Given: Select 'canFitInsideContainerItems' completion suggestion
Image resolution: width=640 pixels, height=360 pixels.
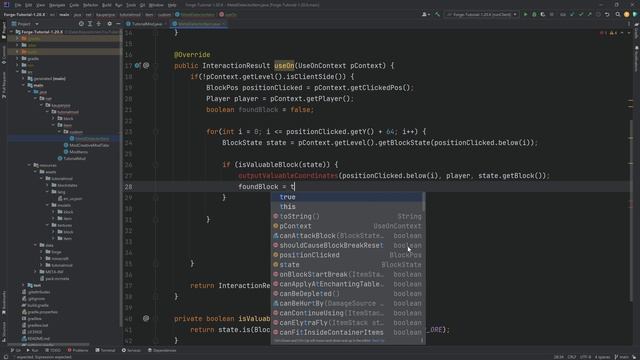Looking at the screenshot, I should coord(347,333).
